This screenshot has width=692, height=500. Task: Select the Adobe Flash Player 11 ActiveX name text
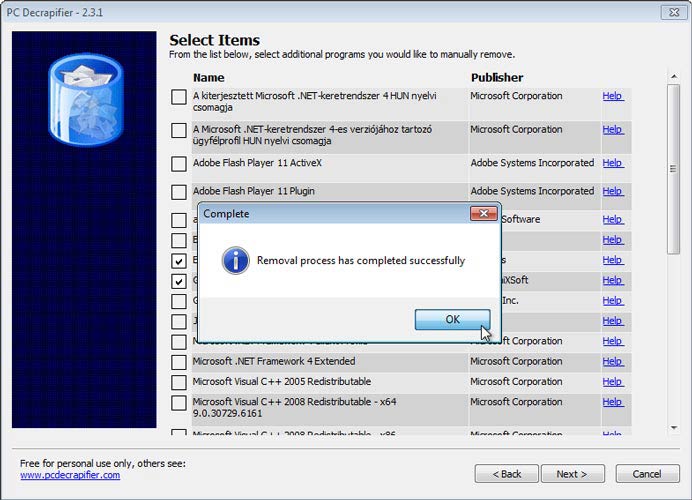click(257, 163)
